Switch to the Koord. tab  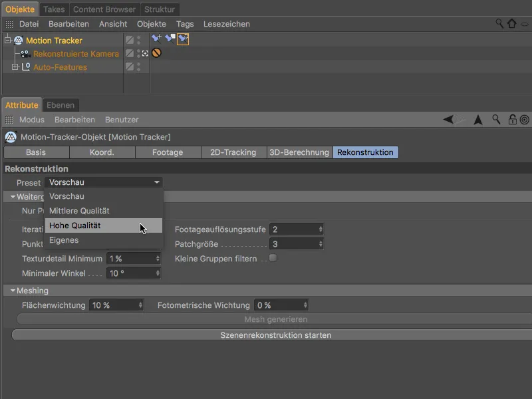pos(102,152)
